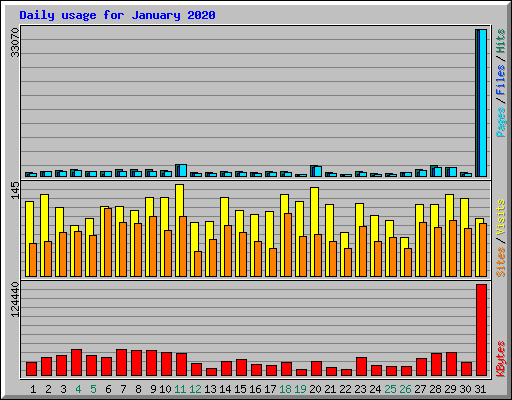The height and width of the screenshot is (400, 512).
Task: Click the red KBytes bar for day 4
Action: click(x=76, y=363)
